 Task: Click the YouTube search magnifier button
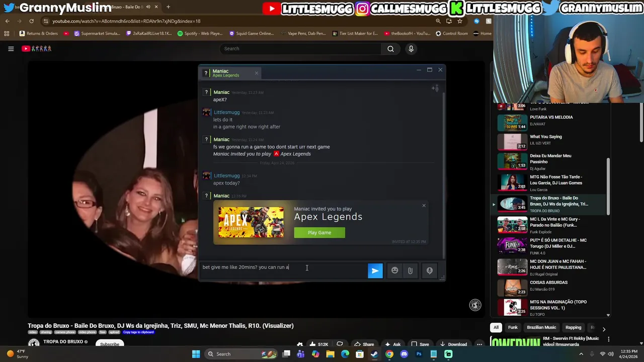(x=390, y=49)
